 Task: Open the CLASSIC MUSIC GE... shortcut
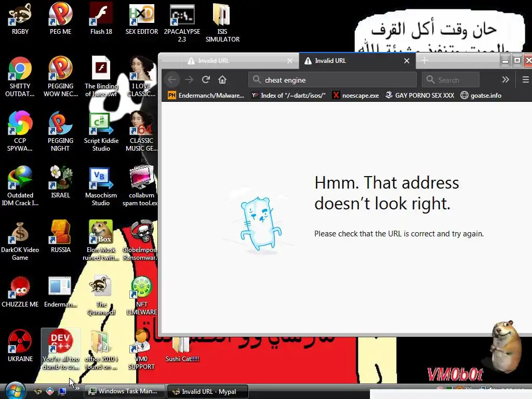pos(141,131)
